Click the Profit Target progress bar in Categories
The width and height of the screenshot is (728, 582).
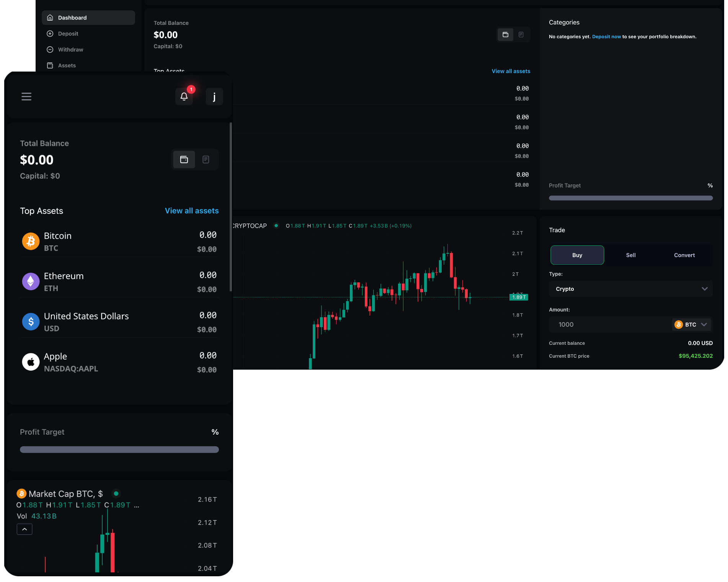point(630,198)
